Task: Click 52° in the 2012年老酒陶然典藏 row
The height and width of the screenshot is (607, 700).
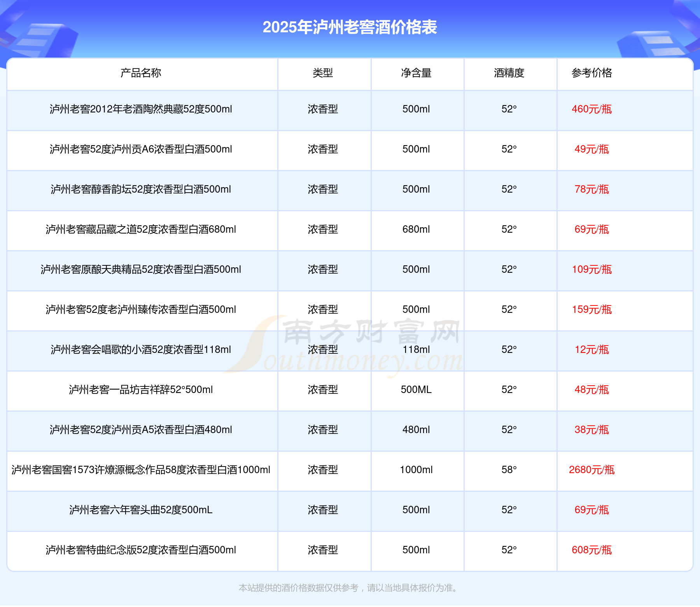Action: (x=509, y=109)
